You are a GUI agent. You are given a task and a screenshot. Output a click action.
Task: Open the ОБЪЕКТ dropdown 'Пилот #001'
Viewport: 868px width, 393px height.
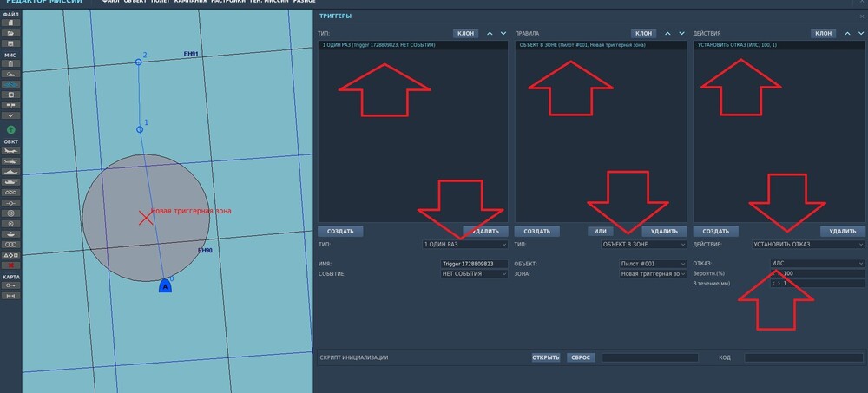click(x=654, y=264)
